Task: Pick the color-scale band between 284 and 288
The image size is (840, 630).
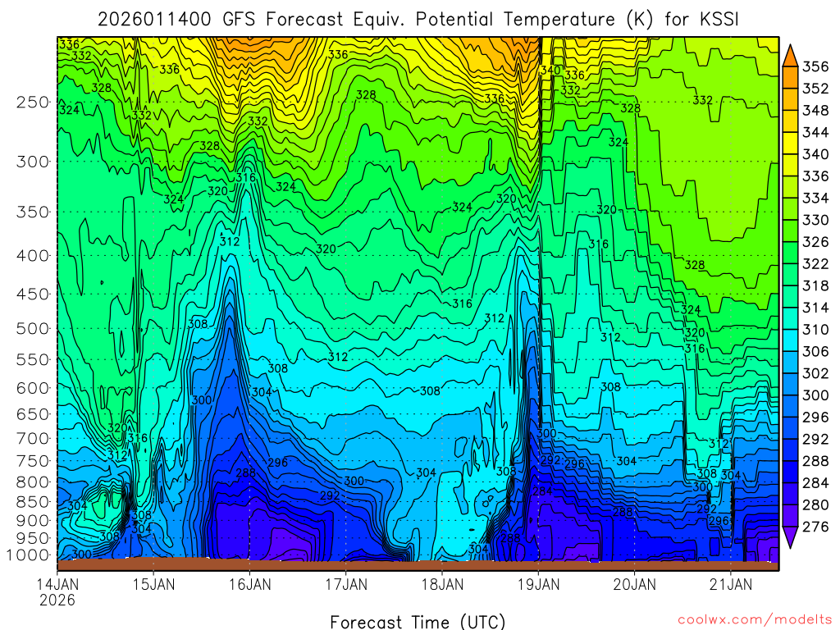Action: click(790, 472)
